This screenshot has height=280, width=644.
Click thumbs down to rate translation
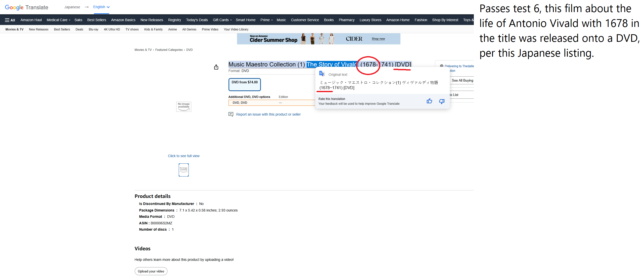(x=442, y=101)
